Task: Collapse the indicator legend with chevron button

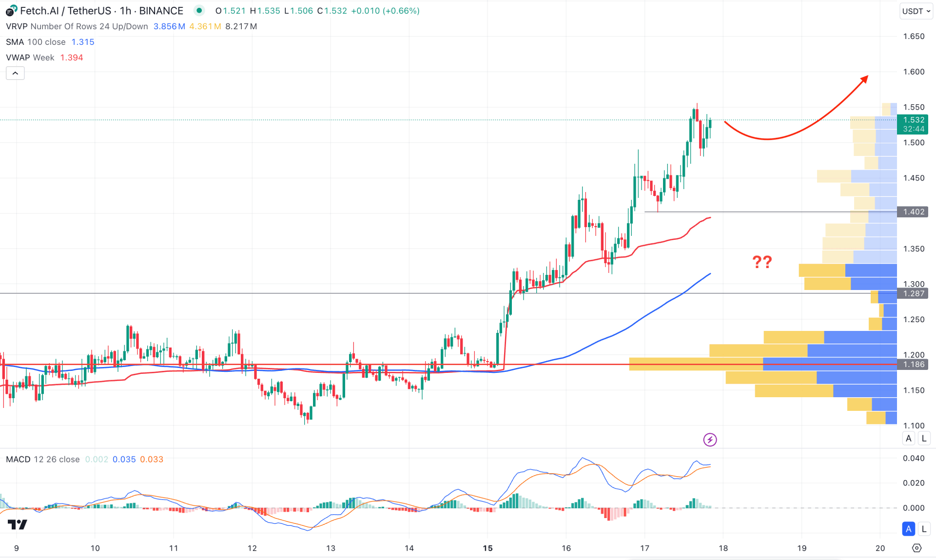Action: click(x=15, y=73)
